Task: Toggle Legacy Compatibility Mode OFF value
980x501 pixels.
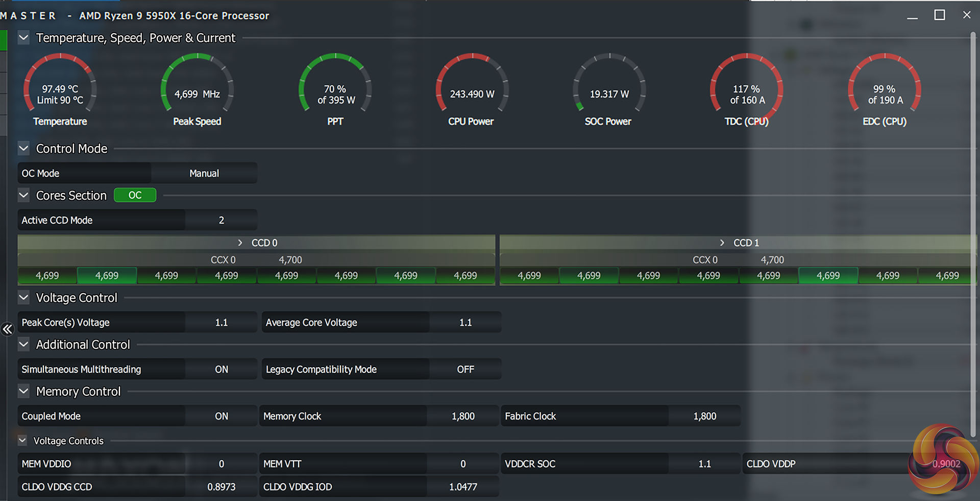Action: click(x=465, y=369)
